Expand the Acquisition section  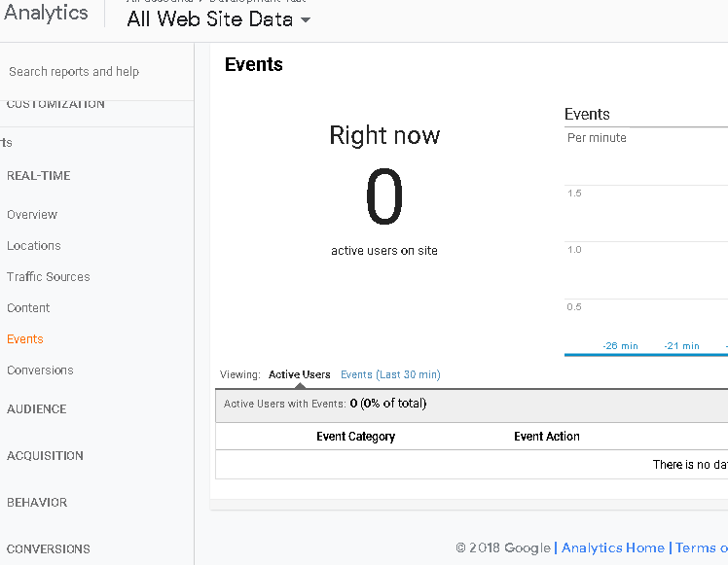45,456
